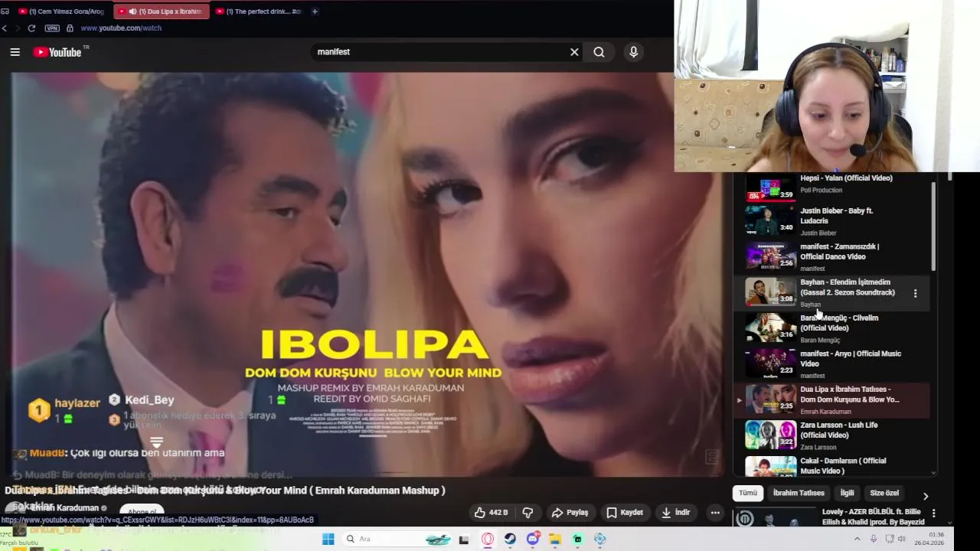980x551 pixels.
Task: Select the Tümü filter chip
Action: [748, 493]
